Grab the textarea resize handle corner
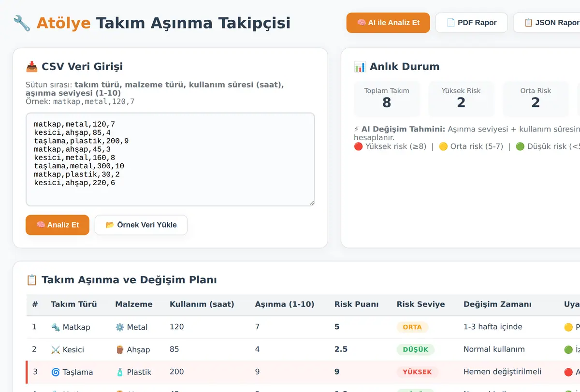Screen dimensions: 580x392 (312, 203)
